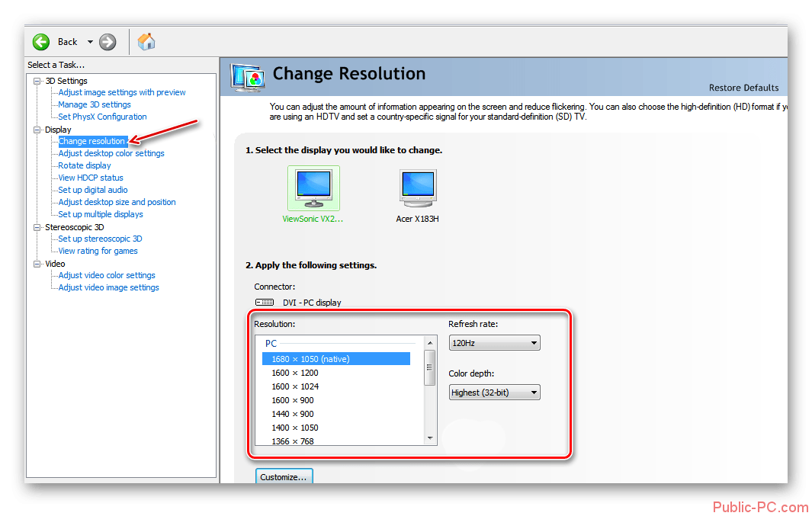This screenshot has width=812, height=516.
Task: Collapse the Stereoscopic 3D tree node
Action: 37,227
